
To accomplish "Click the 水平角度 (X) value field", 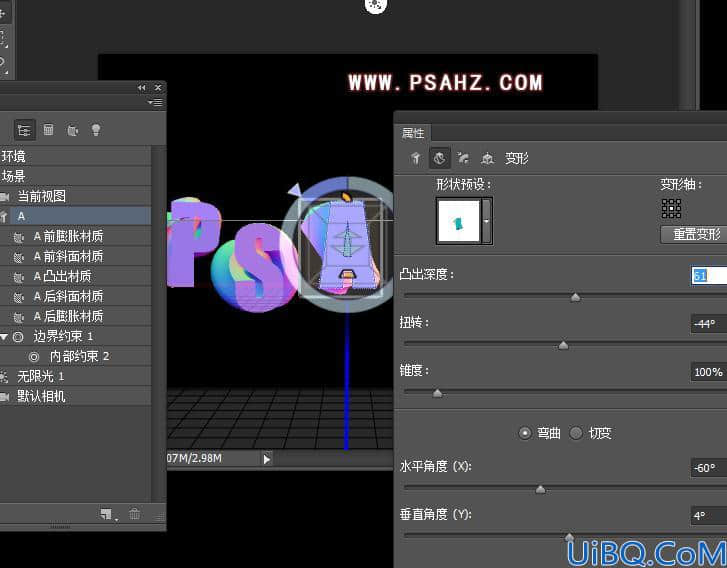I will pyautogui.click(x=709, y=468).
